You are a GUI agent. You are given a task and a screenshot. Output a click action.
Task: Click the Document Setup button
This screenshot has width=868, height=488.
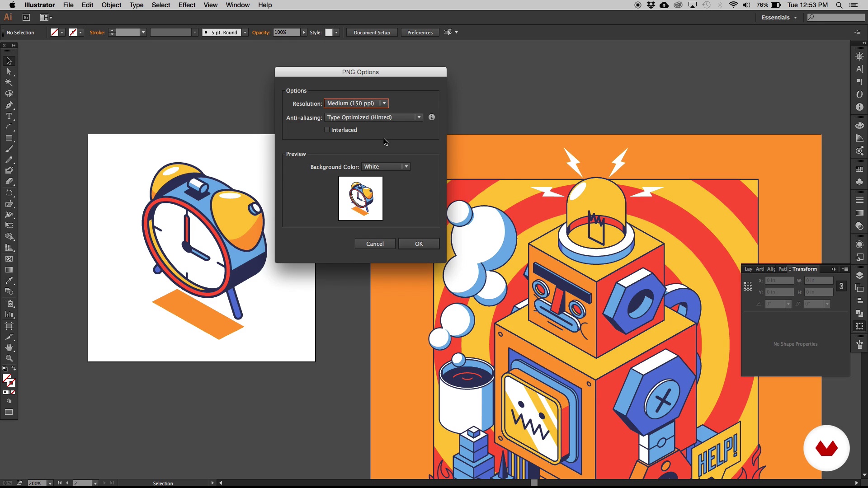pyautogui.click(x=372, y=33)
